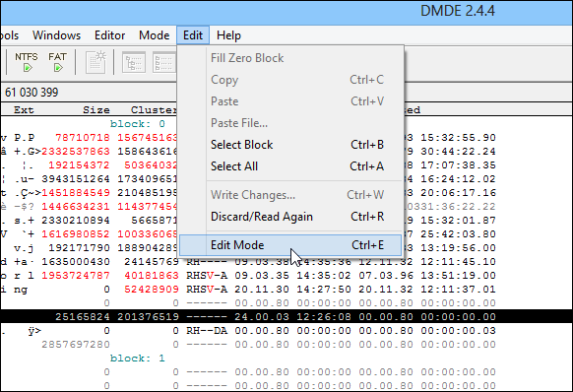573x392 pixels.
Task: Click the first tree view toolbar icon
Action: point(134,62)
